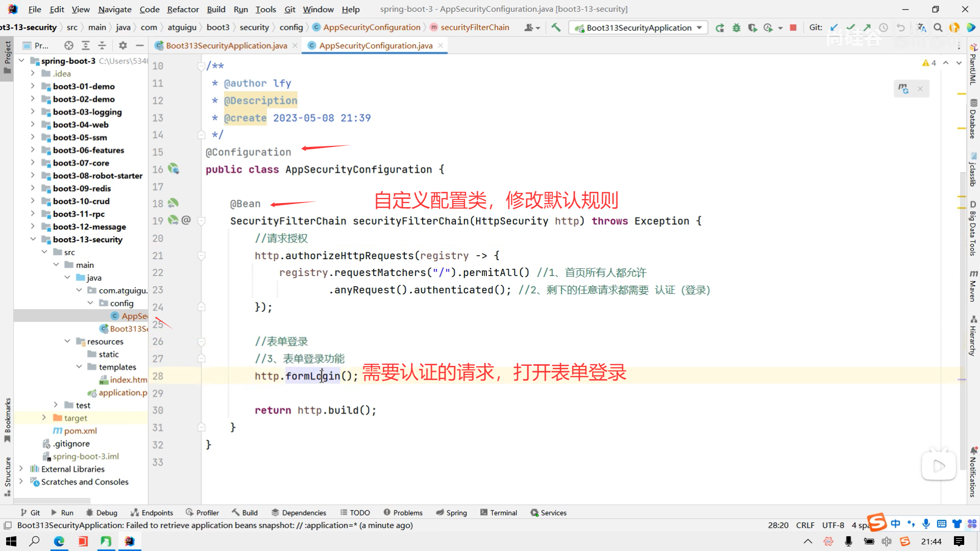This screenshot has width=980, height=551.
Task: Start debugging with the bug icon
Action: pyautogui.click(x=736, y=28)
